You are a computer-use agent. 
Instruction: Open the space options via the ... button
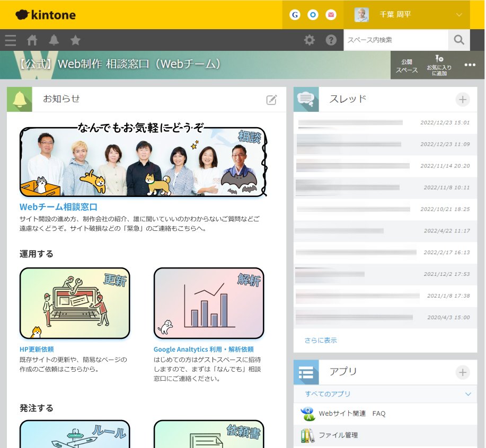[x=470, y=64]
